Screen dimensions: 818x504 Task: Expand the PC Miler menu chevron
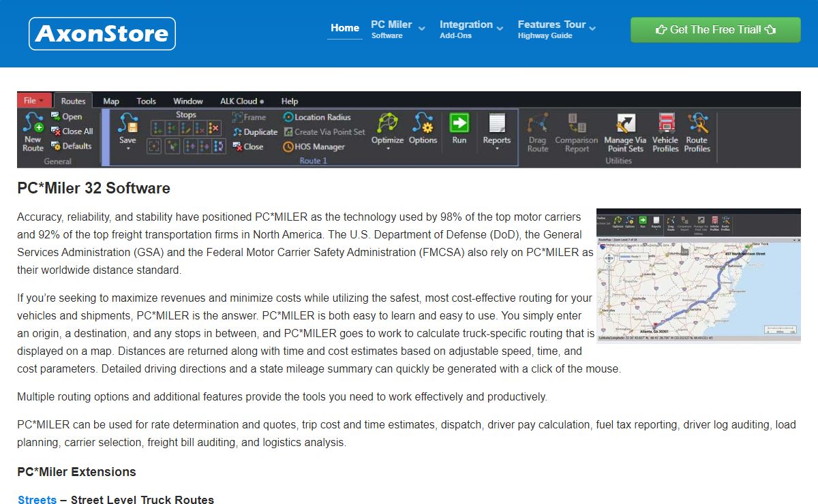(422, 29)
